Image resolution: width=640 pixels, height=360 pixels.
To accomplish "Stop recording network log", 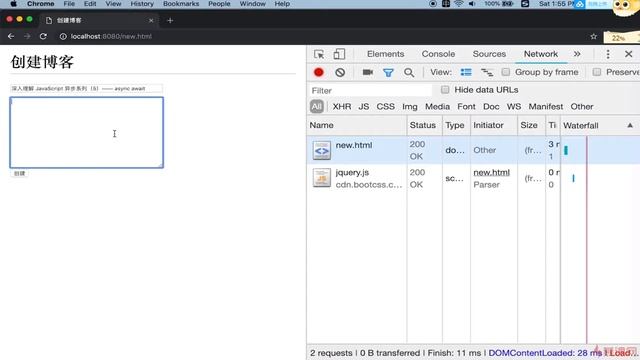I will [x=319, y=72].
